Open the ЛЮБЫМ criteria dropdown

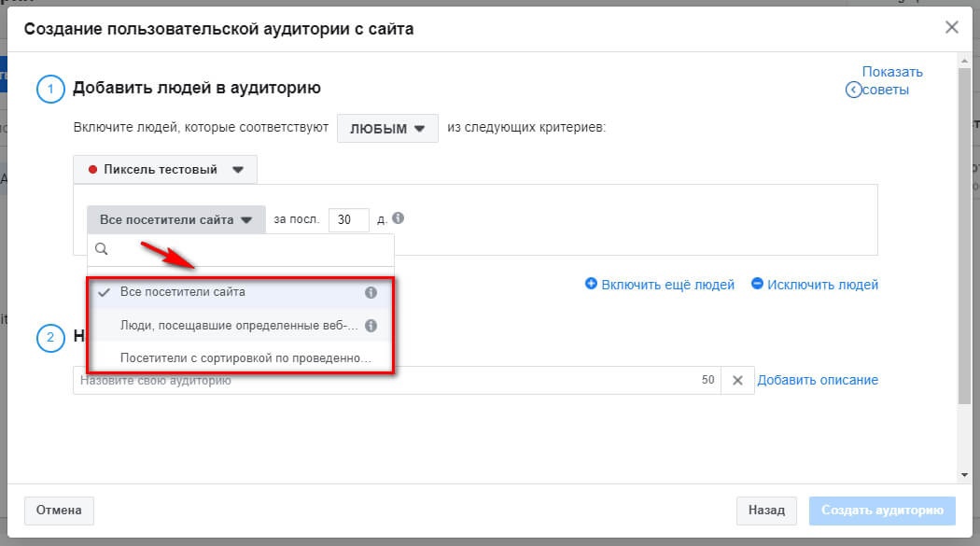(x=387, y=129)
